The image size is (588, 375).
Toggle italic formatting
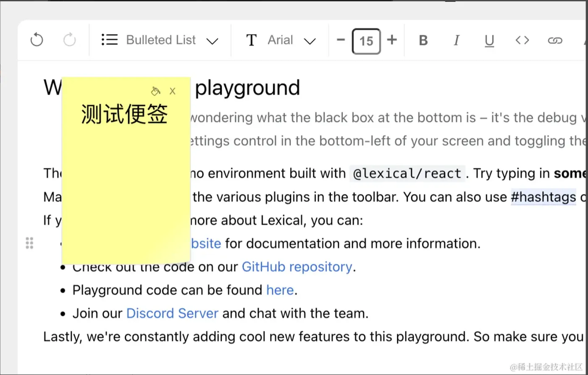pyautogui.click(x=456, y=40)
